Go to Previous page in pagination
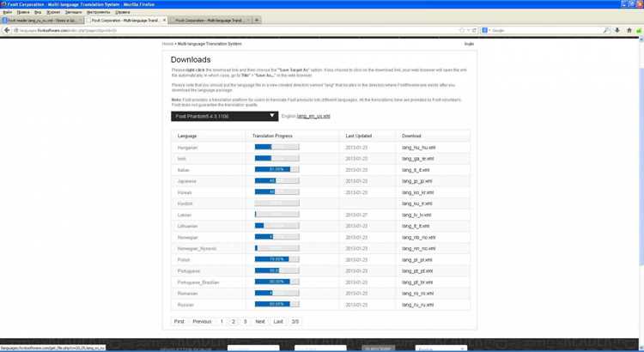The image size is (644, 352). tap(202, 322)
